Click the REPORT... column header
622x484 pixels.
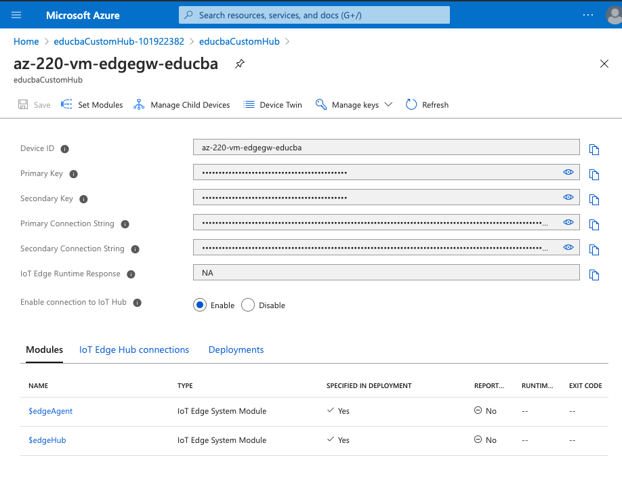tap(489, 386)
